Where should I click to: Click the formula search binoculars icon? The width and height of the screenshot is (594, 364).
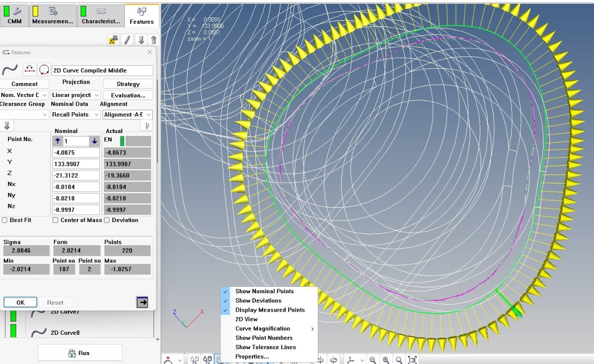[x=113, y=40]
